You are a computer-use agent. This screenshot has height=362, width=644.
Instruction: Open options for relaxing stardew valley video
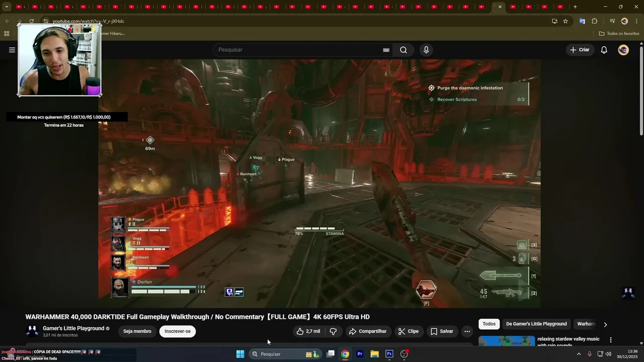tap(611, 340)
